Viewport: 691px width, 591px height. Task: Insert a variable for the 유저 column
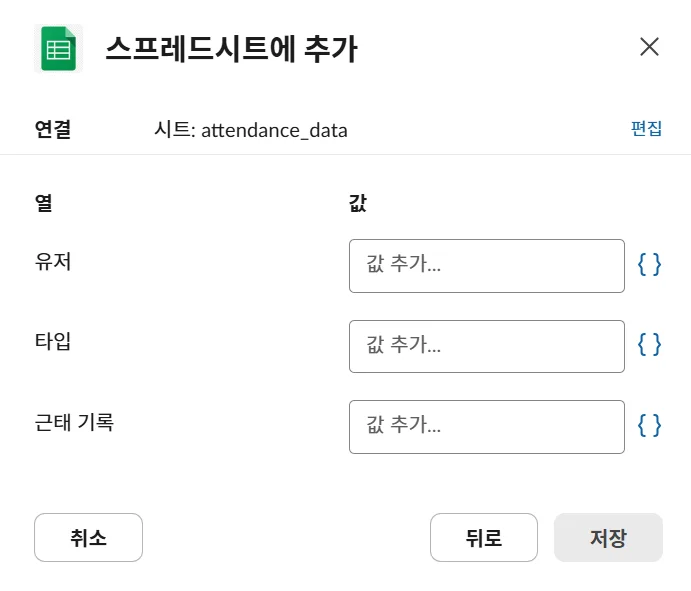pos(649,265)
